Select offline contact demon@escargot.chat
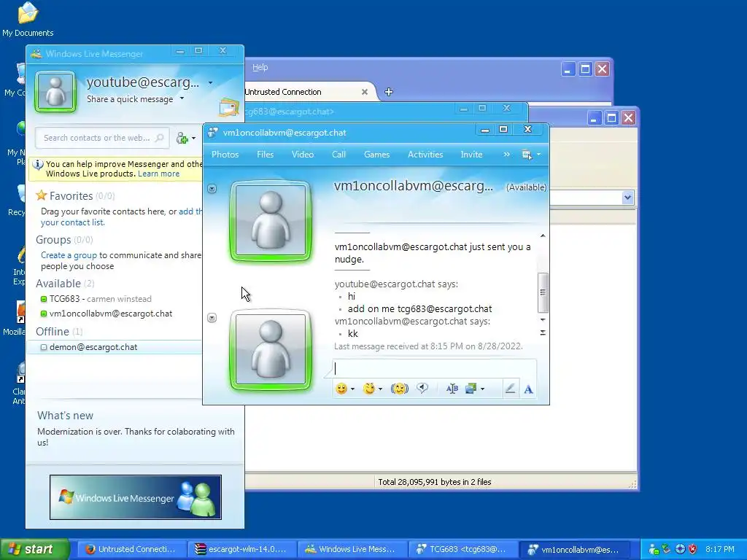The height and width of the screenshot is (560, 747). pos(115,347)
